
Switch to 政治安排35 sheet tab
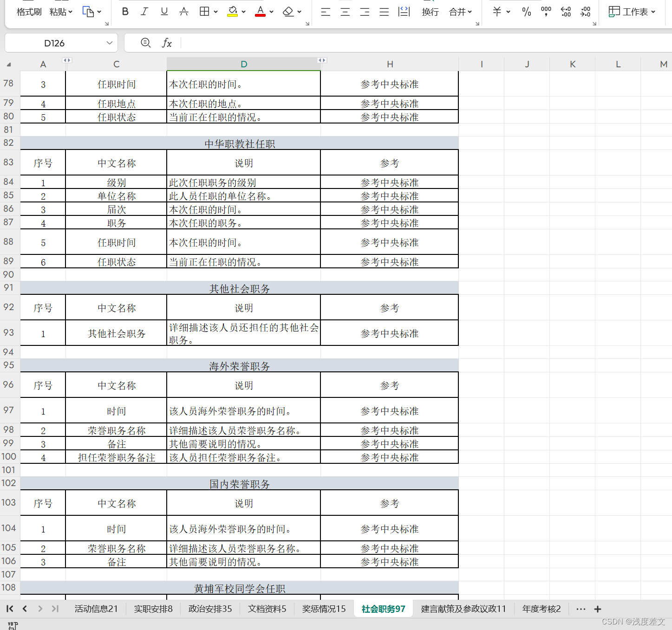pos(210,609)
